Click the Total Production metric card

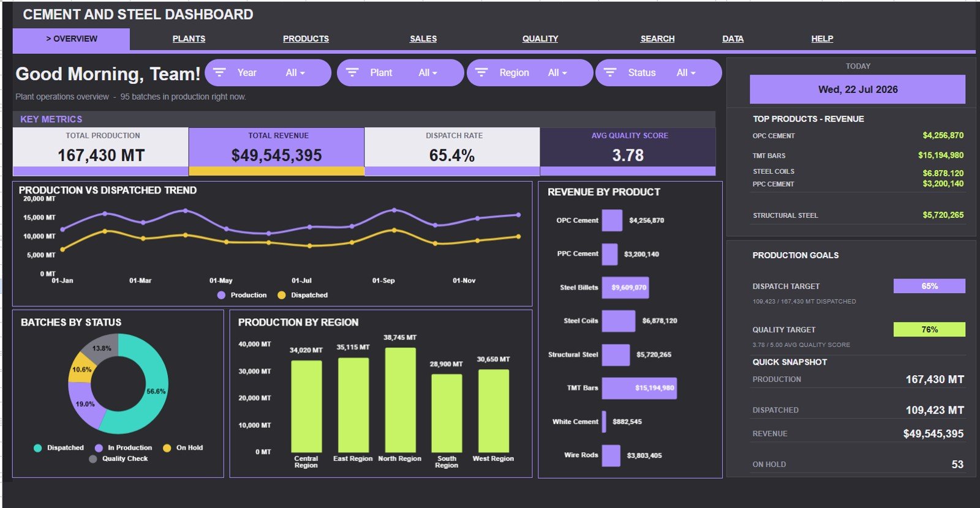click(100, 151)
